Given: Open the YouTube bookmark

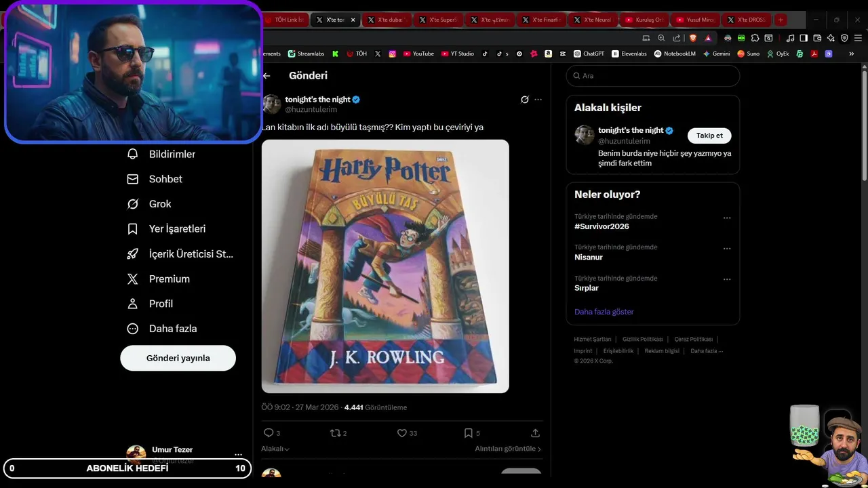Looking at the screenshot, I should pyautogui.click(x=418, y=54).
